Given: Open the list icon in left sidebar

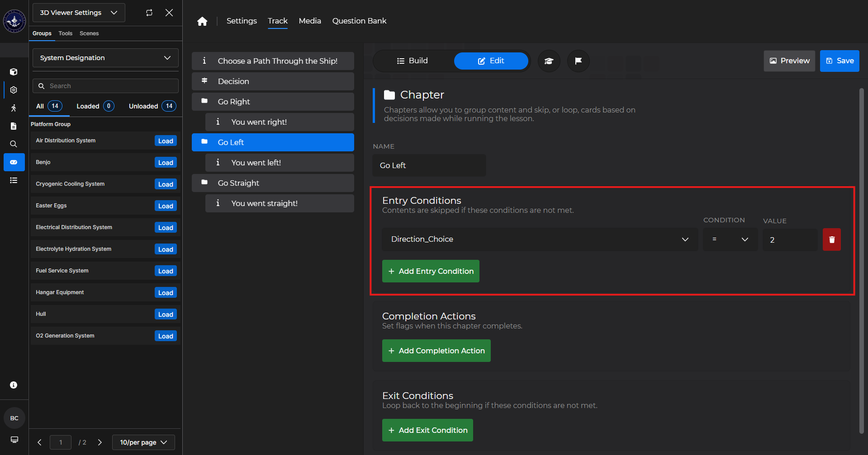Looking at the screenshot, I should click(14, 180).
